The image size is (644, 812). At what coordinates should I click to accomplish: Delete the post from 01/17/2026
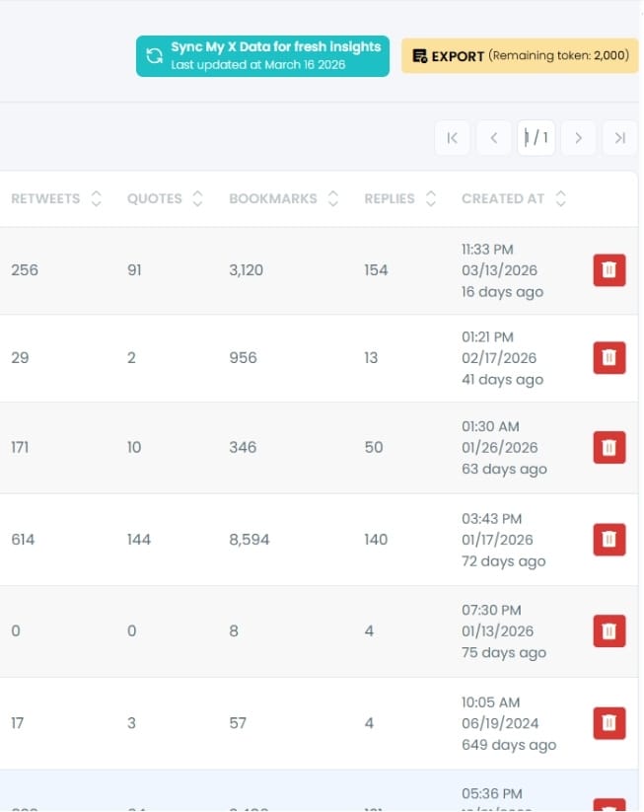pos(608,539)
